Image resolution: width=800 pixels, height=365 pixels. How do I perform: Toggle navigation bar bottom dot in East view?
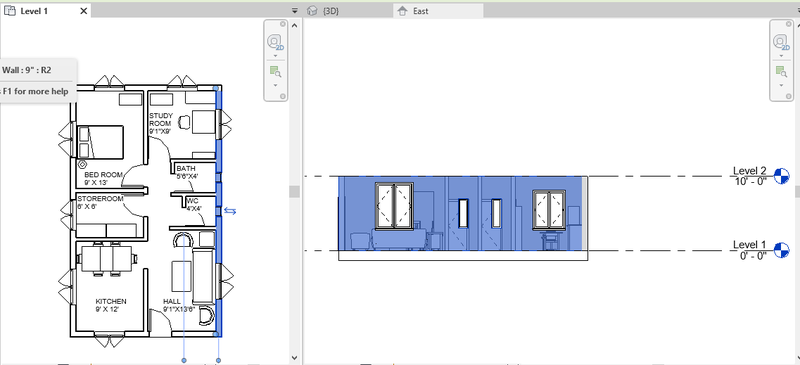[x=789, y=95]
